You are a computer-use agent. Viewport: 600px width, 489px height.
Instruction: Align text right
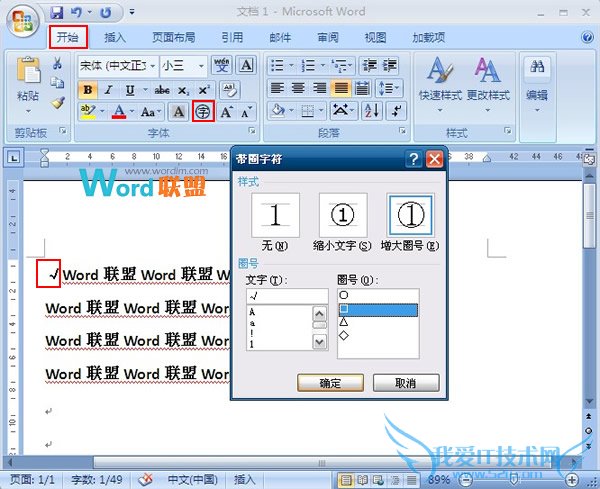pos(320,88)
